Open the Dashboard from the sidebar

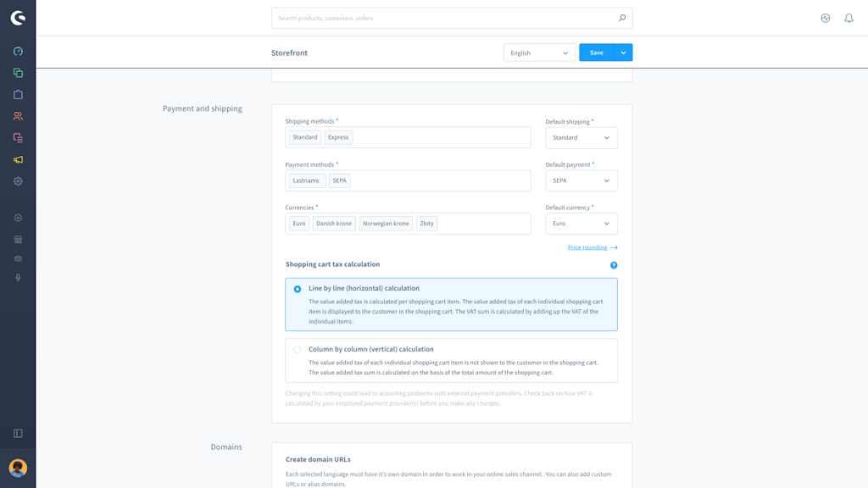point(18,51)
